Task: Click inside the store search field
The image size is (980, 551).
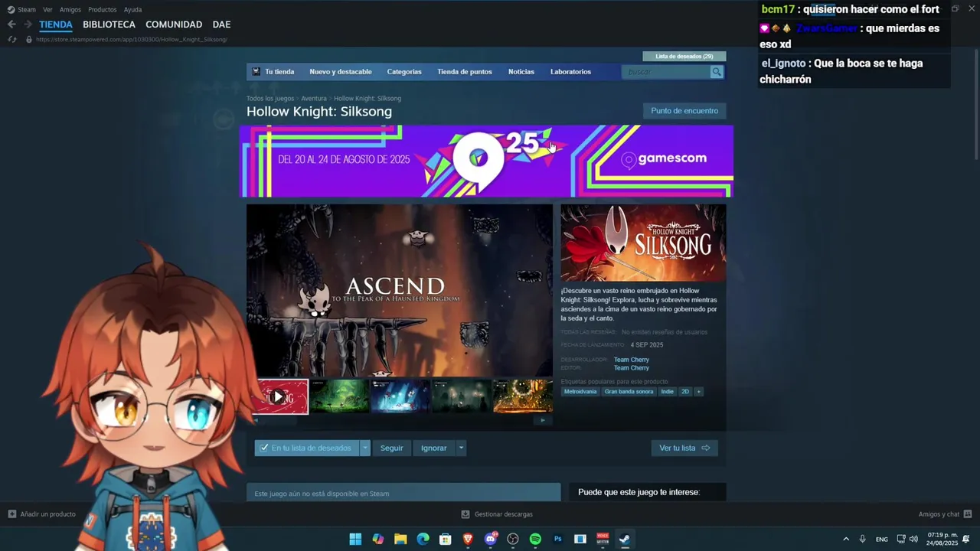Action: [x=667, y=72]
